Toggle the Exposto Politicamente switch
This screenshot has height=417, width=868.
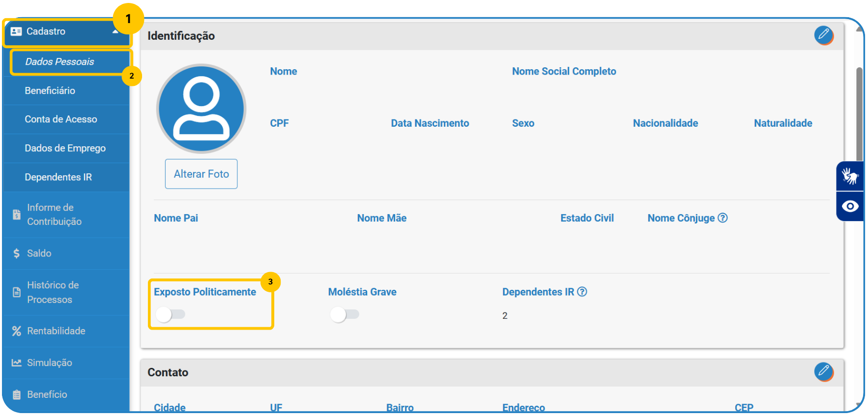point(170,314)
